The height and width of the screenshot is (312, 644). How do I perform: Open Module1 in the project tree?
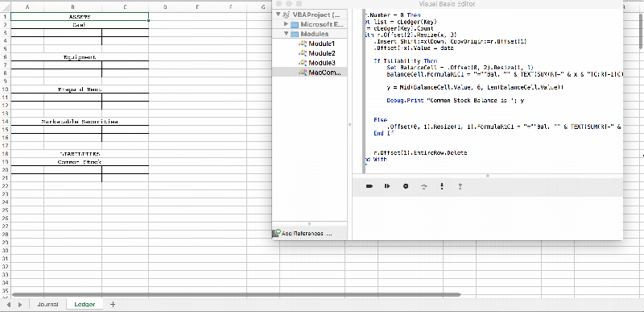(317, 44)
